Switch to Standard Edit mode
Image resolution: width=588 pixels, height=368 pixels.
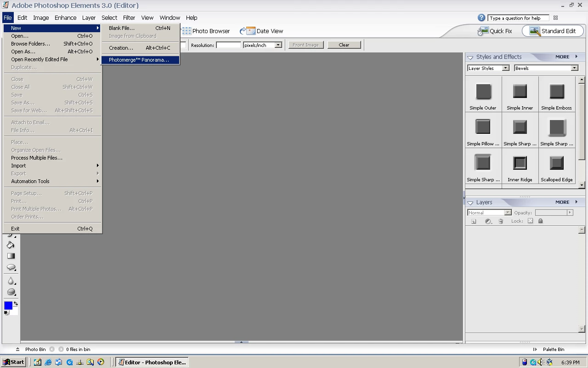pos(553,31)
